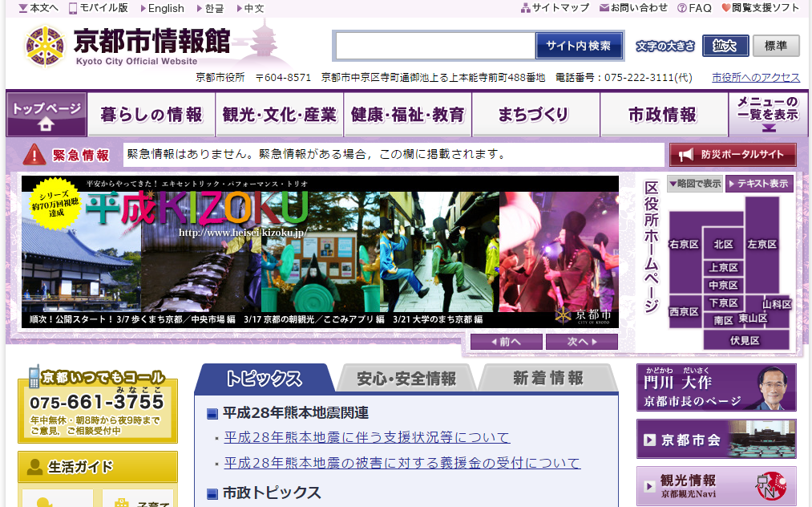
Task: Click the person icon beside 生活ガイド
Action: coord(34,467)
